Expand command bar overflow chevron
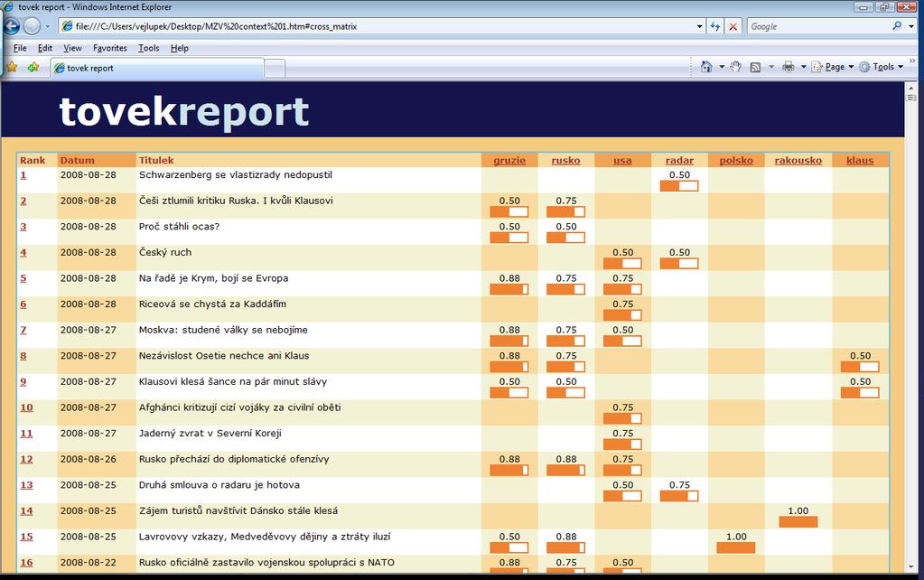924x580 pixels. tap(912, 61)
